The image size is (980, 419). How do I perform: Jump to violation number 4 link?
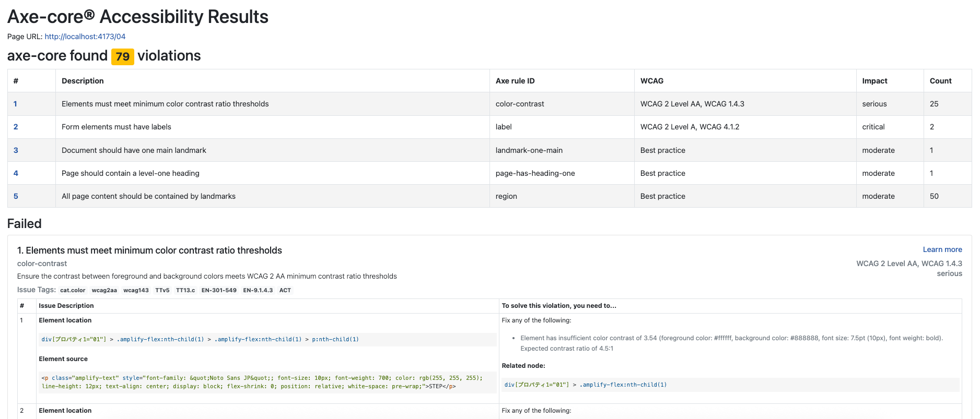(x=16, y=173)
